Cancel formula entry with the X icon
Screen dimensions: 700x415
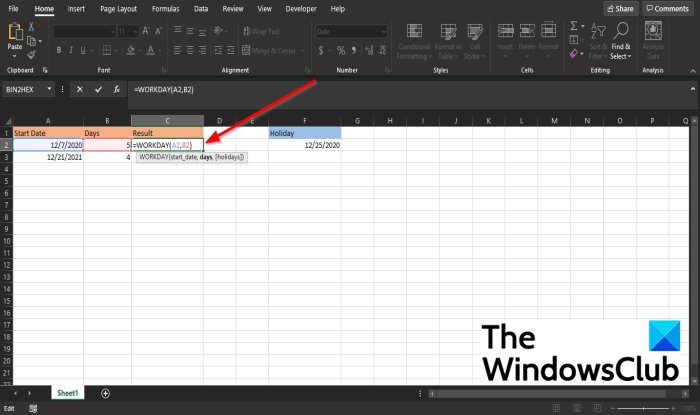pos(79,90)
